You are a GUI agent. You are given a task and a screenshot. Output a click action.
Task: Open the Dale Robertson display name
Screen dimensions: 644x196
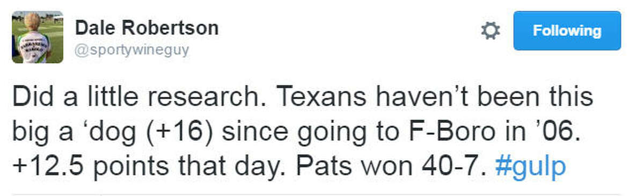(x=147, y=28)
